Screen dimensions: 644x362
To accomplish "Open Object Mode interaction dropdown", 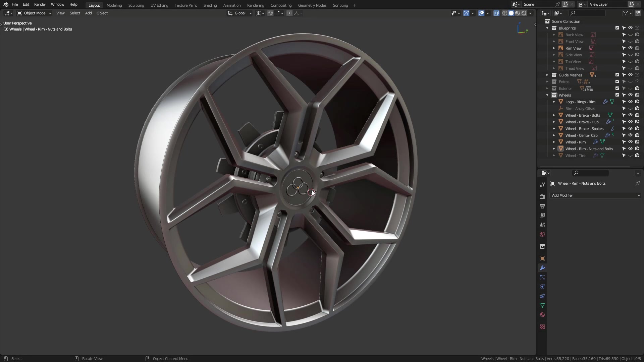I will tap(34, 13).
